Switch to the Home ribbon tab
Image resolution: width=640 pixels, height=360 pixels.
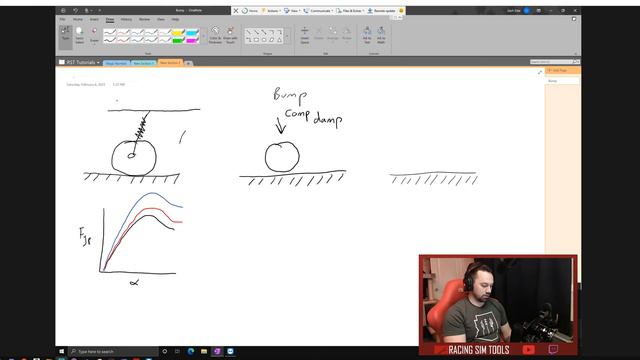pos(78,19)
